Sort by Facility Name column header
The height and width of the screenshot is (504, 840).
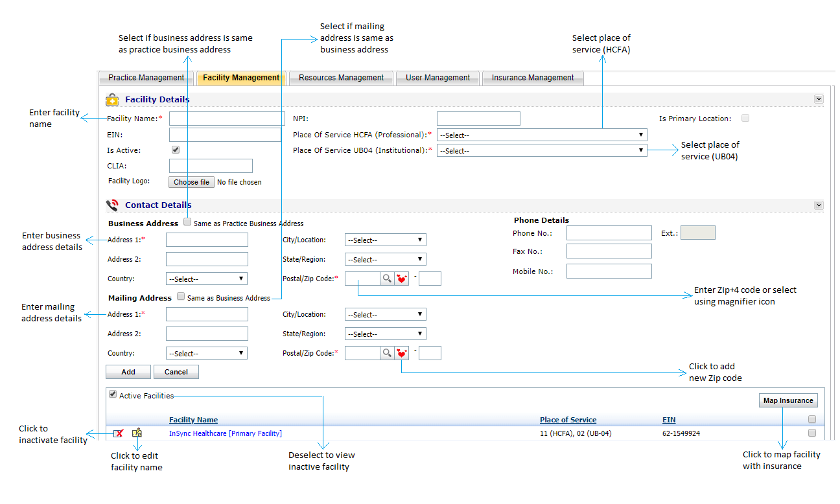tap(194, 420)
